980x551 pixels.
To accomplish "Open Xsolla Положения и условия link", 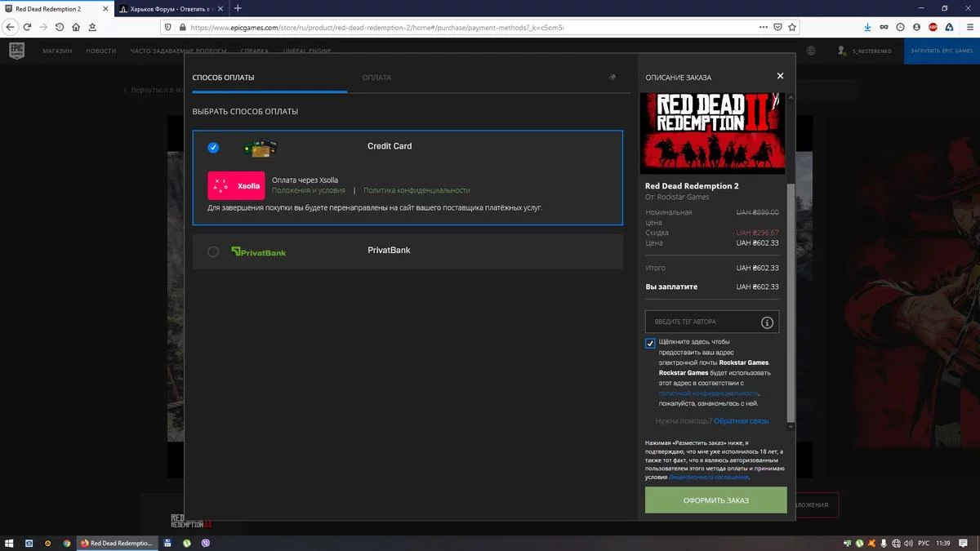I will (x=309, y=190).
